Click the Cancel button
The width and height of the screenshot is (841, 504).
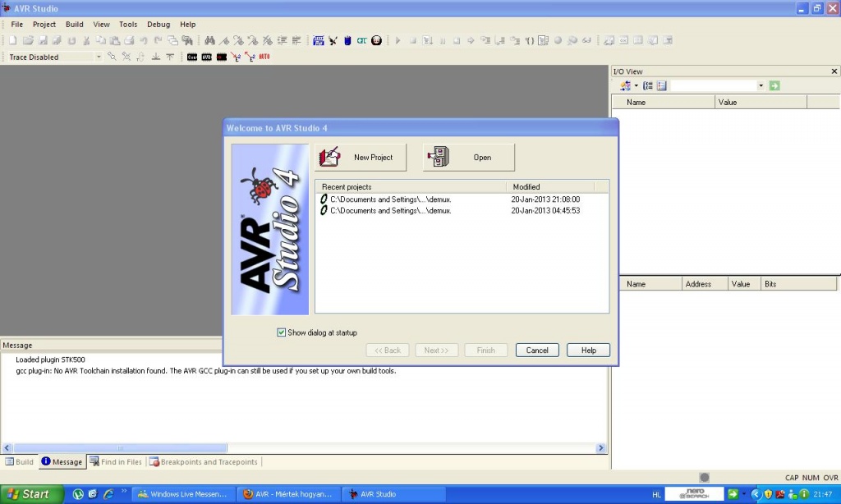(x=537, y=351)
